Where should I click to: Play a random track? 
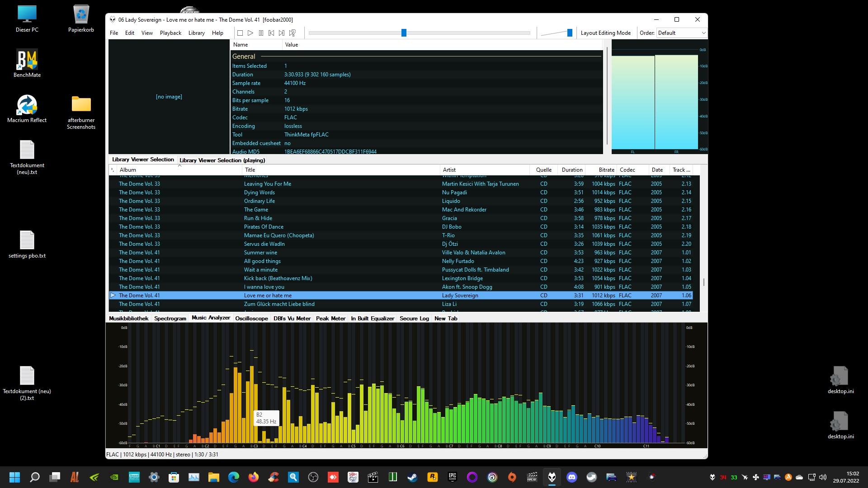[292, 33]
